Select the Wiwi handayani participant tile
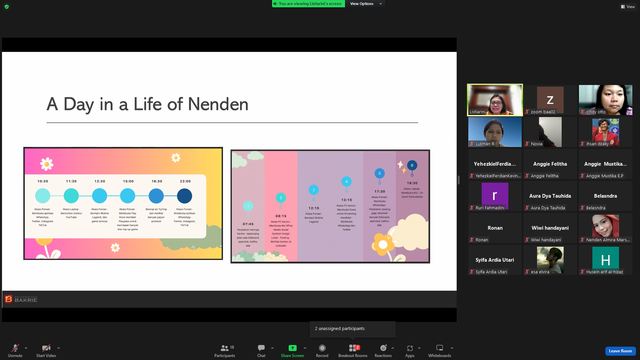The height and width of the screenshot is (360, 640). [550, 228]
